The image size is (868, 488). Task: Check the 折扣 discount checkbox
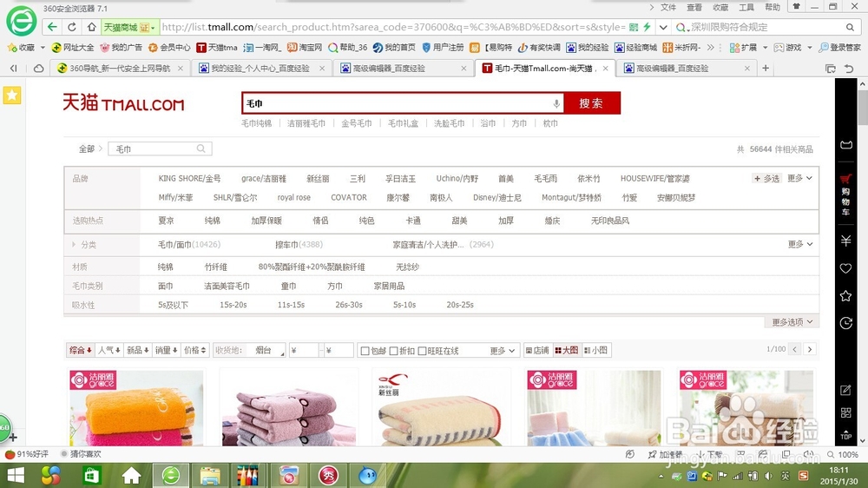click(393, 351)
